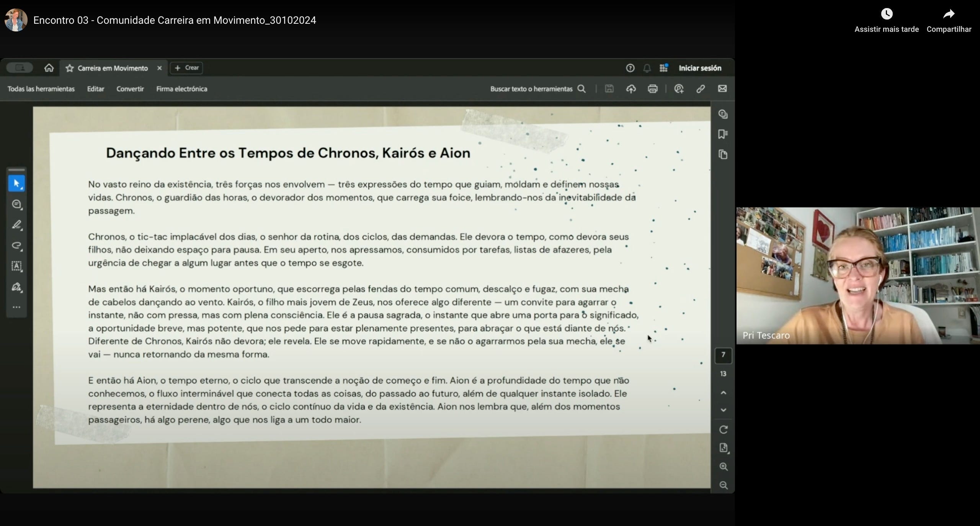Screen dimensions: 980x526
Task: Select the sign fill tool
Action: click(x=16, y=287)
